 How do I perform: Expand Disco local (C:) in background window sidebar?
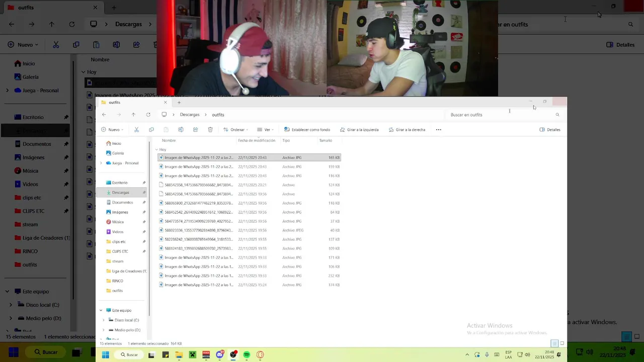[x=11, y=305]
